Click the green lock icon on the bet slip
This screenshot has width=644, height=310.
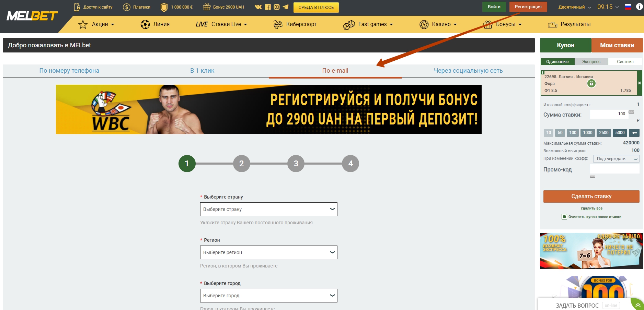point(591,83)
